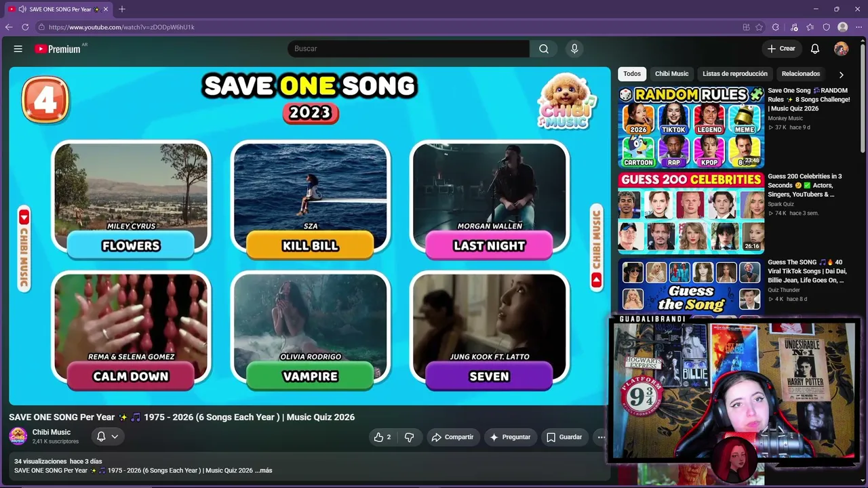Open YouTube notifications bell
The height and width of the screenshot is (488, 868).
815,49
